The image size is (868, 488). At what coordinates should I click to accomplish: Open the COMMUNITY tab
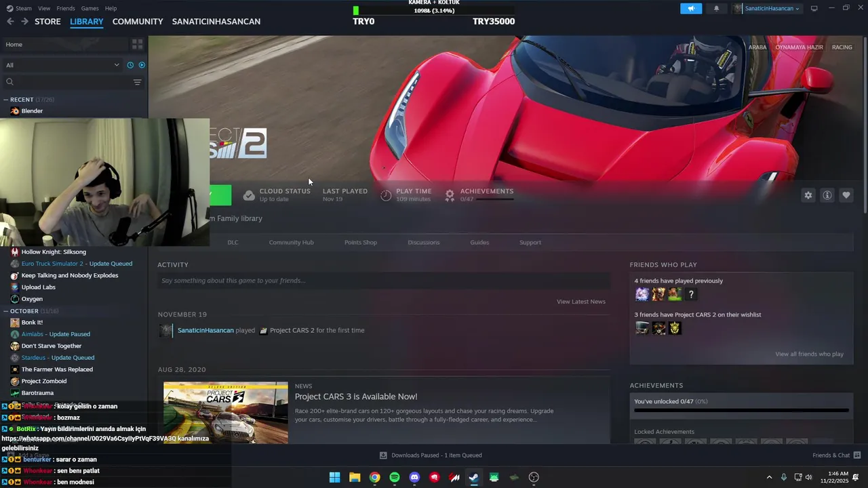pyautogui.click(x=138, y=22)
